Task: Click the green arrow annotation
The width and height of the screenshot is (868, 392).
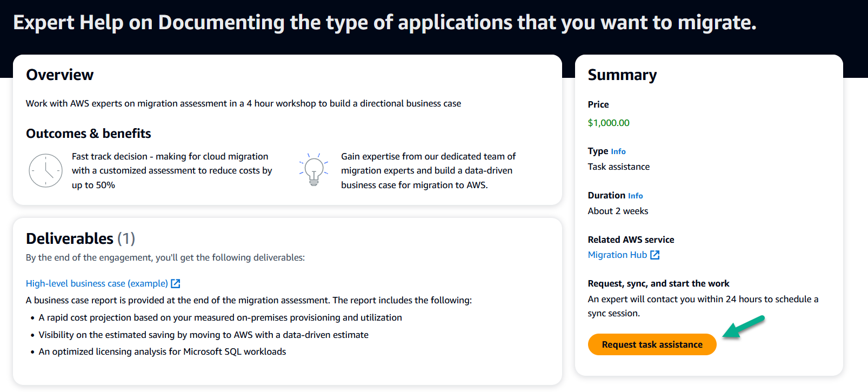Action: pos(744,327)
